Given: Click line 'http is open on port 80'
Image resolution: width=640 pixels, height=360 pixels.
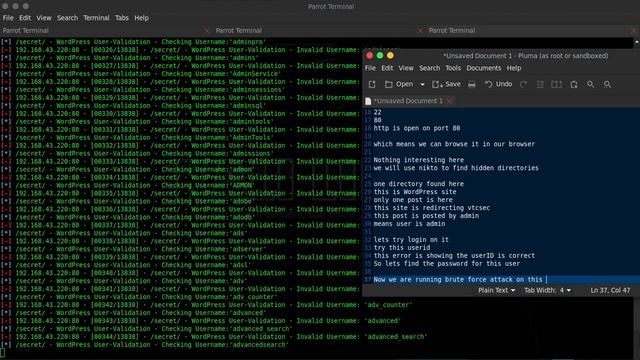Looking at the screenshot, I should 417,128.
